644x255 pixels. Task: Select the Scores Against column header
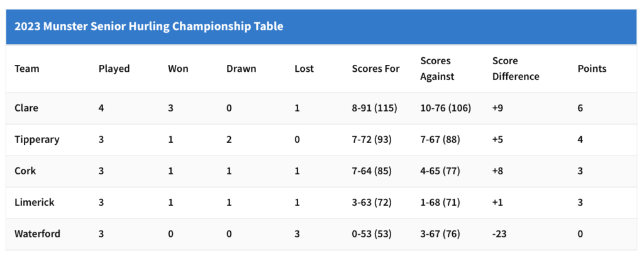[x=437, y=69]
